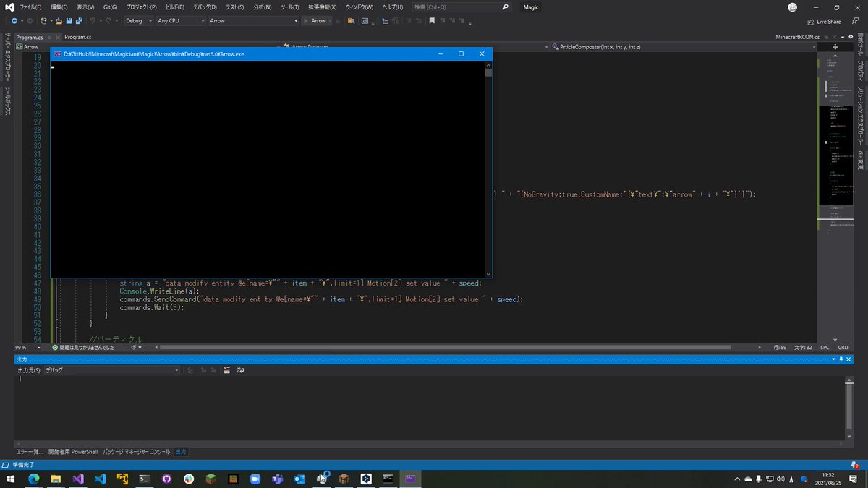Viewport: 868px width, 488px height.
Task: Click the Save file icon
Action: point(69,21)
